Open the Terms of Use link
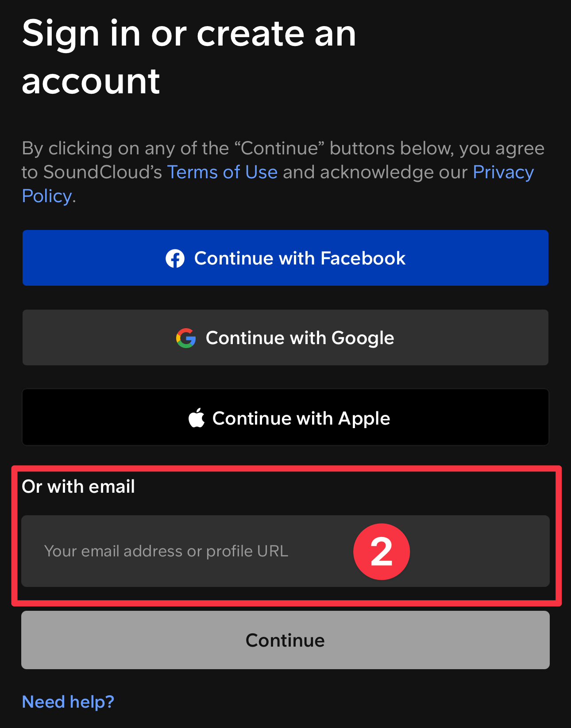 coord(222,172)
